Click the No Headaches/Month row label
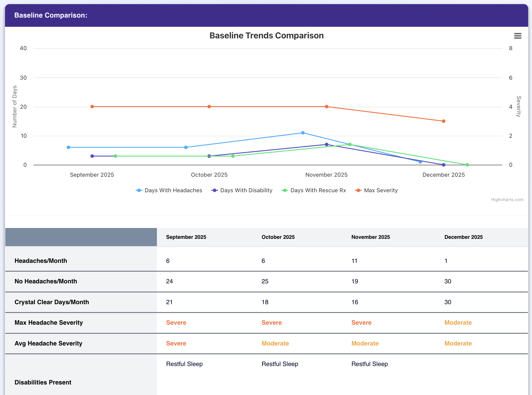Screen dimensions: 532x395 pyautogui.click(x=46, y=281)
